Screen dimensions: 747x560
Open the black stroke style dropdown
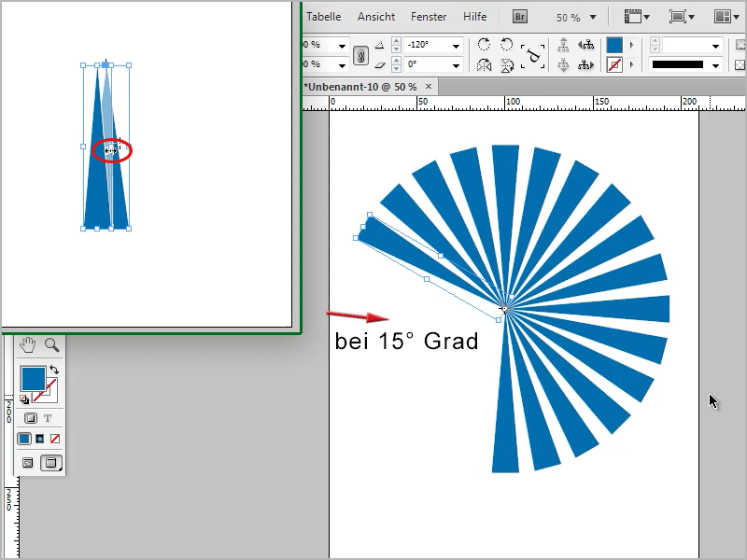tap(715, 65)
